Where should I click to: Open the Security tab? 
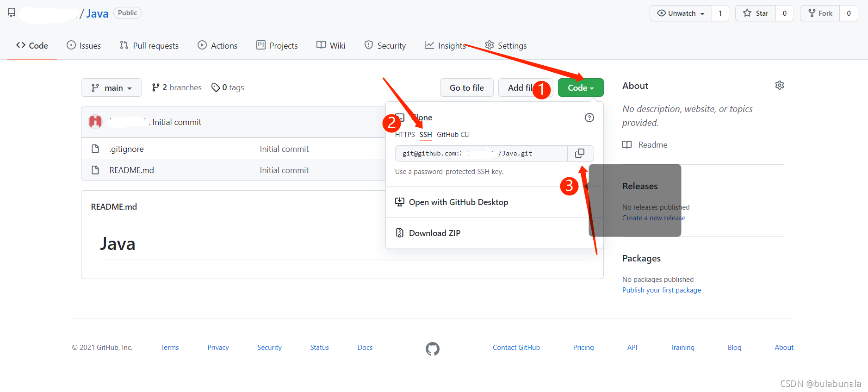click(x=385, y=45)
